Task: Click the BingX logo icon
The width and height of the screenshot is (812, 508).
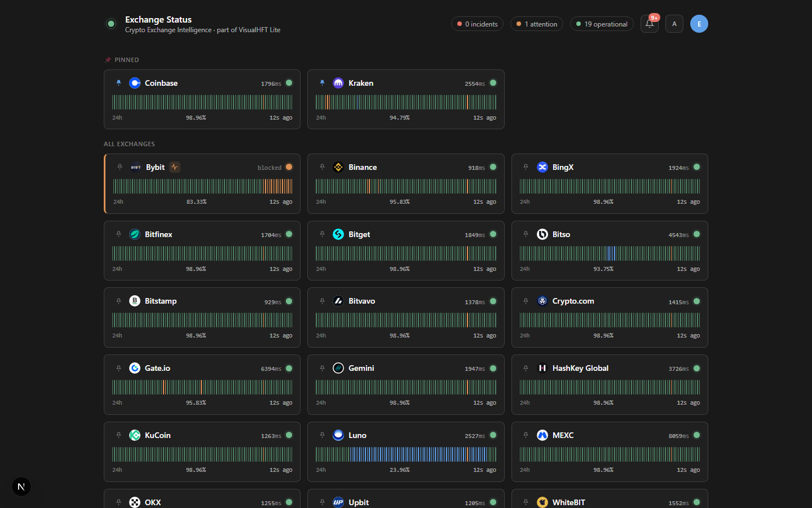Action: 542,167
